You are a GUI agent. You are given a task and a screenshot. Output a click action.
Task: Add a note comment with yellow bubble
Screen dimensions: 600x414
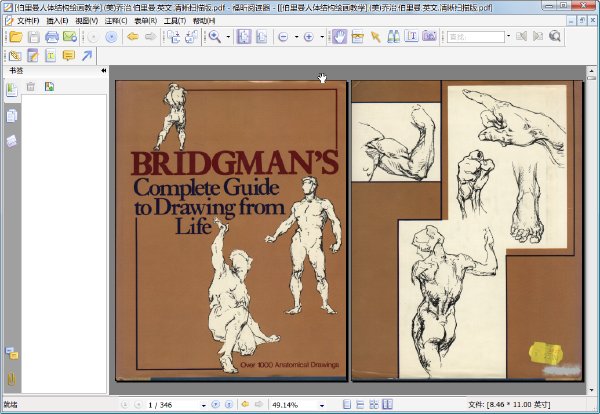click(x=68, y=56)
